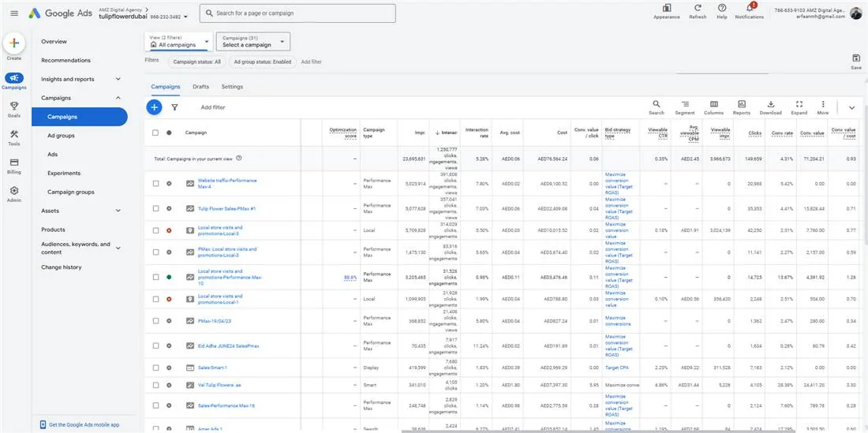Viewport: 868px width, 433px height.
Task: Switch to the Settings tab
Action: click(232, 87)
